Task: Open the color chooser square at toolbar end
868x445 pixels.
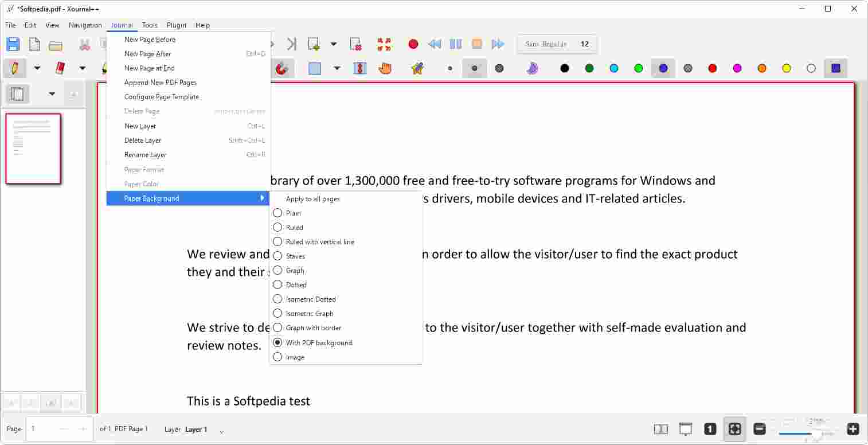Action: pyautogui.click(x=836, y=68)
